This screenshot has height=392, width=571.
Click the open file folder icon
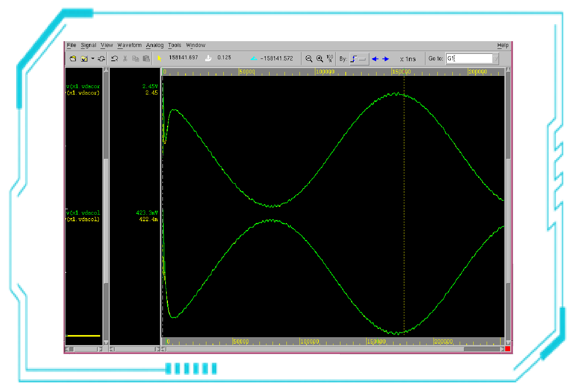[x=73, y=58]
